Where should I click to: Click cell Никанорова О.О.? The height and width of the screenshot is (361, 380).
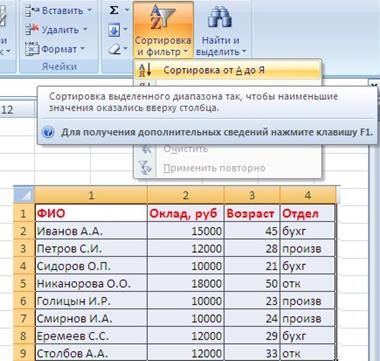point(91,283)
